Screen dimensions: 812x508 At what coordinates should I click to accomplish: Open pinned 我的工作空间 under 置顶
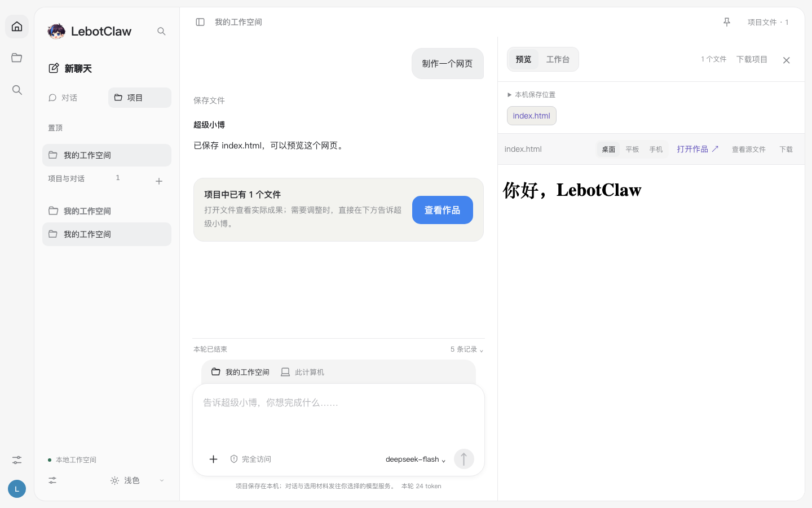click(107, 155)
